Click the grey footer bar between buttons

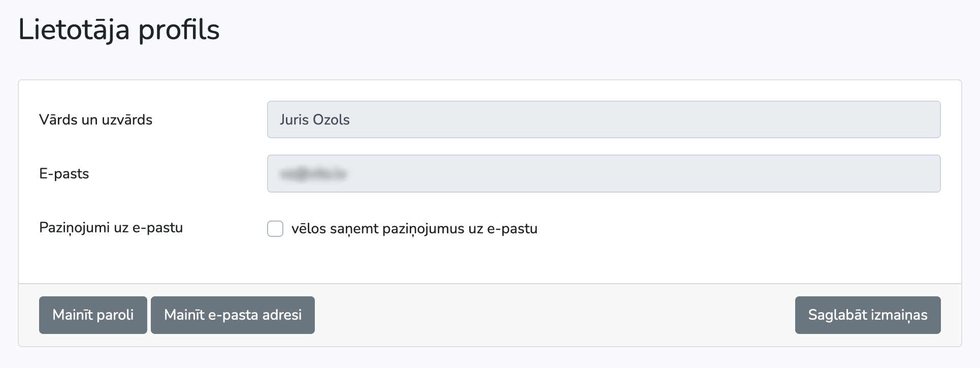[x=554, y=315]
